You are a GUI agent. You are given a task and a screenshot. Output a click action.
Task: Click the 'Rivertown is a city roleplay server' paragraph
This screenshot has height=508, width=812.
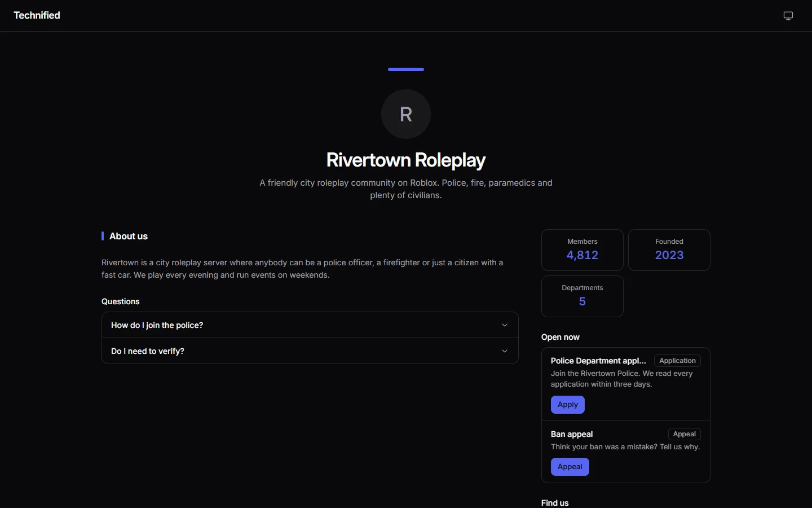point(302,269)
